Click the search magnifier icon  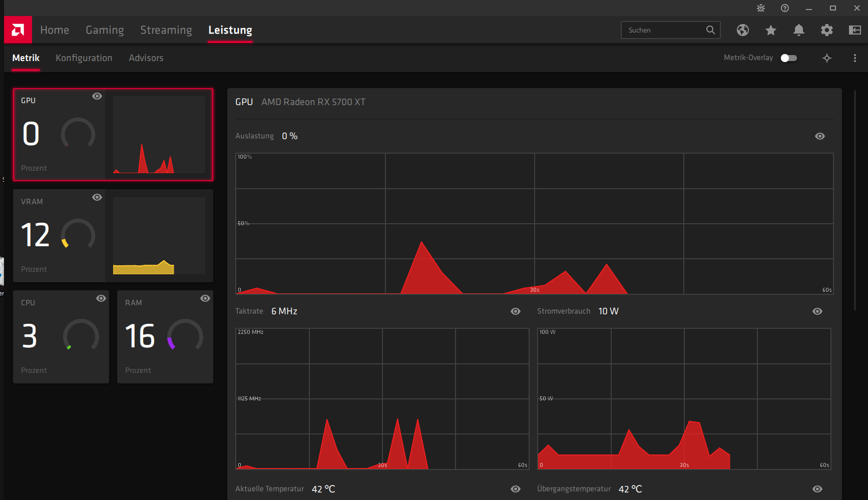click(x=710, y=30)
